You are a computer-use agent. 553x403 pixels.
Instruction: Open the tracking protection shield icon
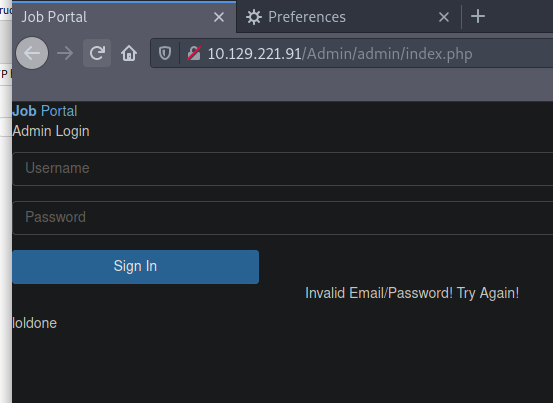point(165,53)
